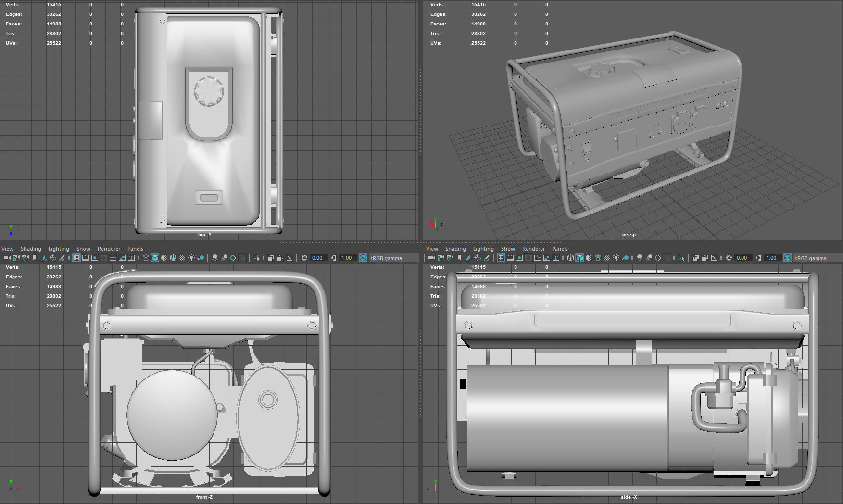The image size is (843, 504).
Task: Open View menu in side -X panel
Action: click(432, 249)
